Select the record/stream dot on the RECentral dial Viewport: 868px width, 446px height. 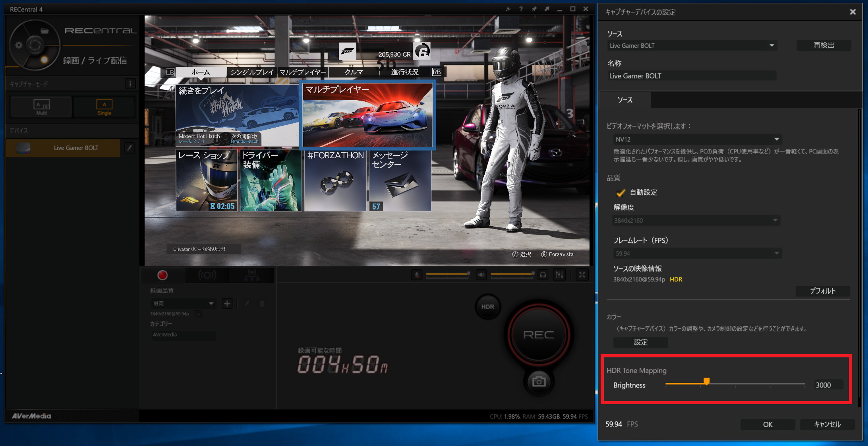tap(44, 60)
